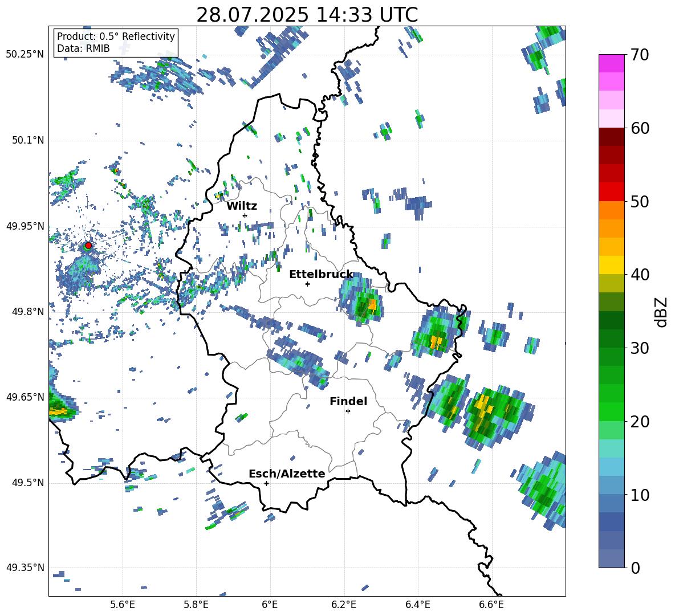Click the 49.95°N latitude label
The height and width of the screenshot is (616, 675).
pos(25,226)
